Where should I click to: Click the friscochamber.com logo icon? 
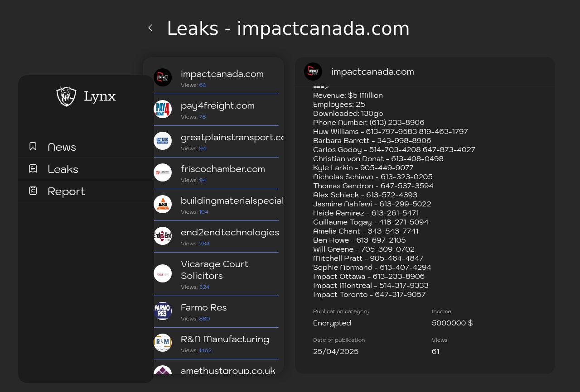[x=163, y=172]
